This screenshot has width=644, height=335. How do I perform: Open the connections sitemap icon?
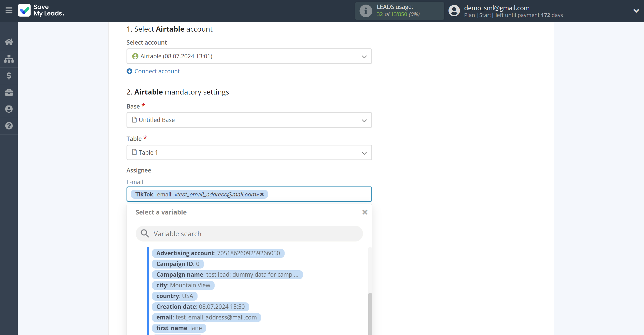coord(9,59)
